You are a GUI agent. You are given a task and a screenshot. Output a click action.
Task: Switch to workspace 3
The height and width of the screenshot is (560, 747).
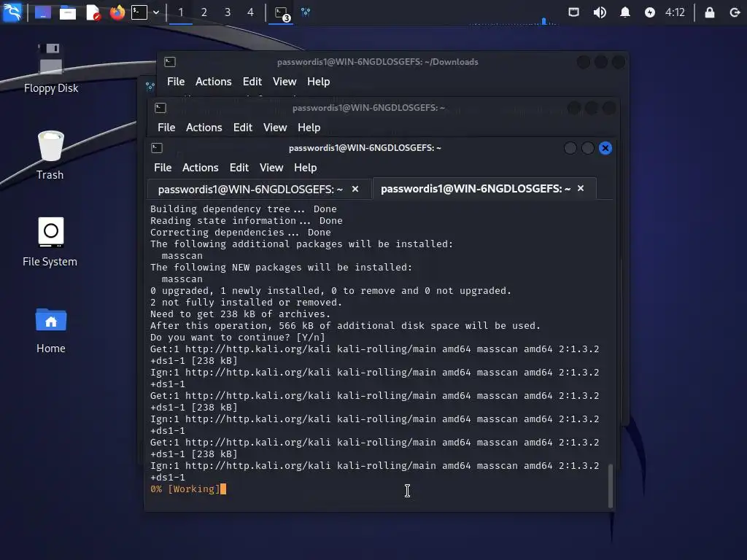click(x=228, y=12)
